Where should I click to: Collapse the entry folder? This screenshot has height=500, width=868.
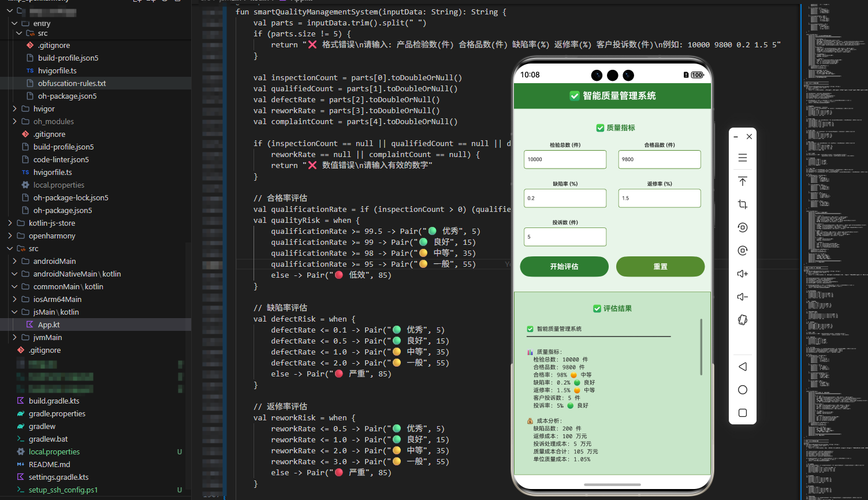point(14,23)
